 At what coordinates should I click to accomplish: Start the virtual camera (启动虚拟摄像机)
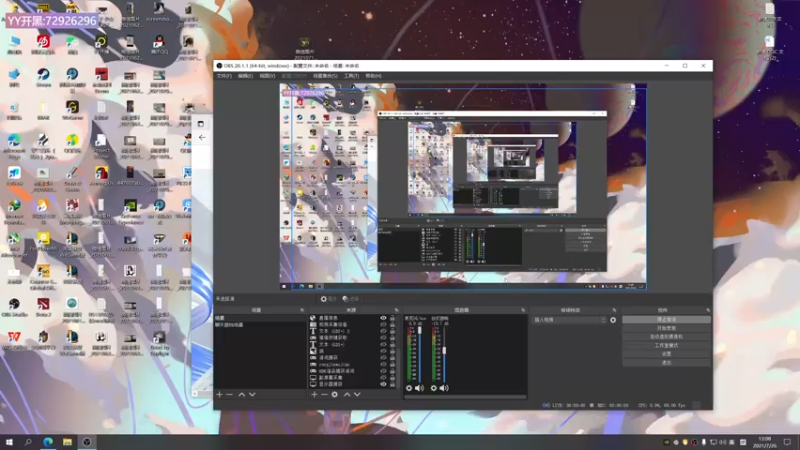[666, 337]
